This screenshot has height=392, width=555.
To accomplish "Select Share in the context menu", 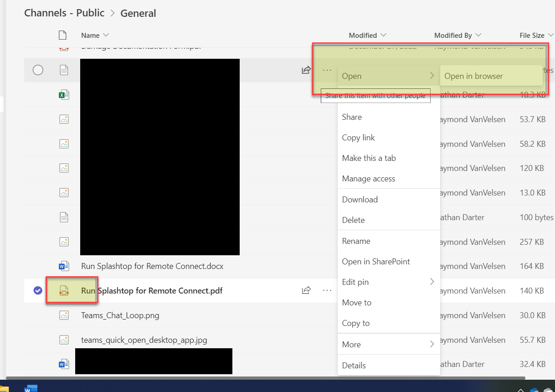I will click(x=389, y=117).
